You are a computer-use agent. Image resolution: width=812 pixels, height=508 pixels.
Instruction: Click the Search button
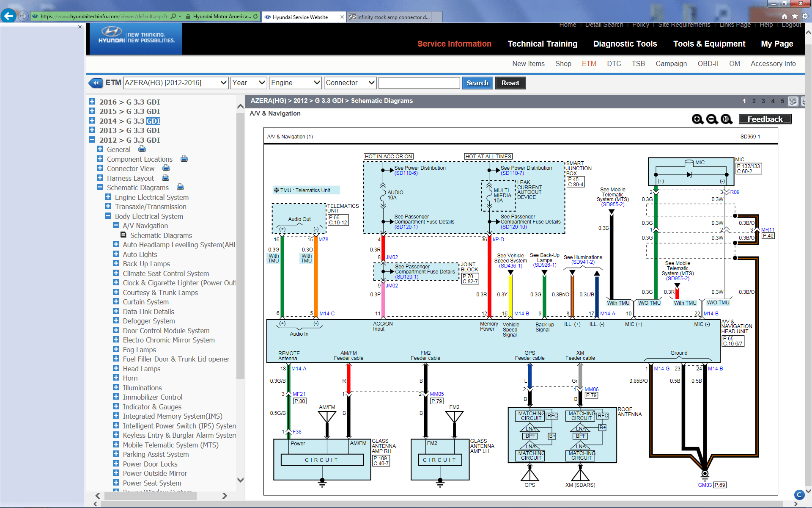477,83
